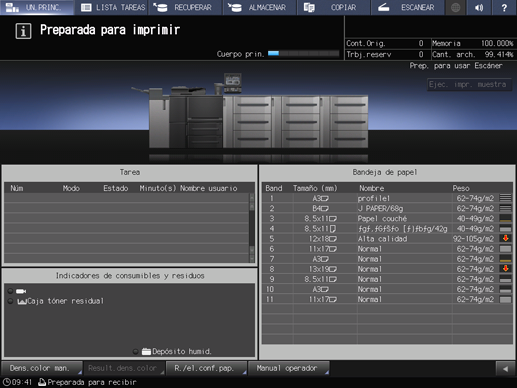Click the left arrow button at bottom right
517x388 pixels.
pos(505,369)
